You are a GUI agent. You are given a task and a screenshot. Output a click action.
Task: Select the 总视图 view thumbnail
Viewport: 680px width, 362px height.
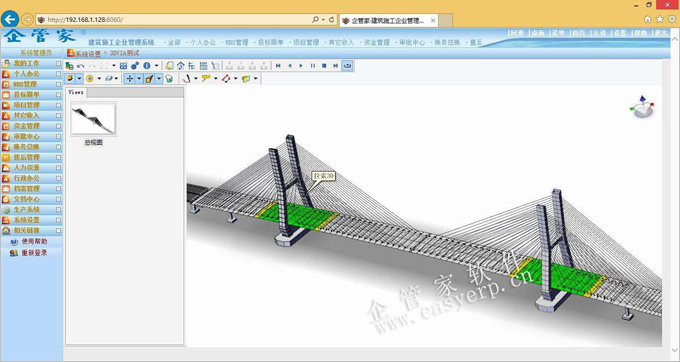[x=93, y=120]
